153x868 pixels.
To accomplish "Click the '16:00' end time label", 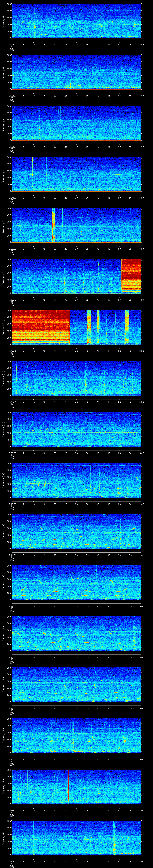I will 141,759.
